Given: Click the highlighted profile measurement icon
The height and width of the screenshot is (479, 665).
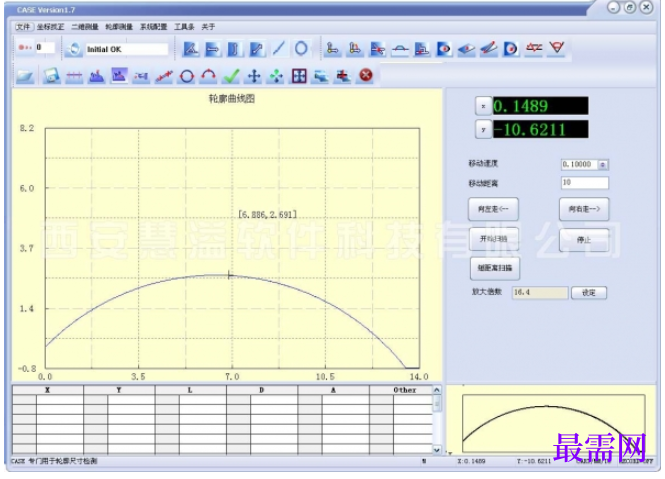Looking at the screenshot, I should point(119,76).
